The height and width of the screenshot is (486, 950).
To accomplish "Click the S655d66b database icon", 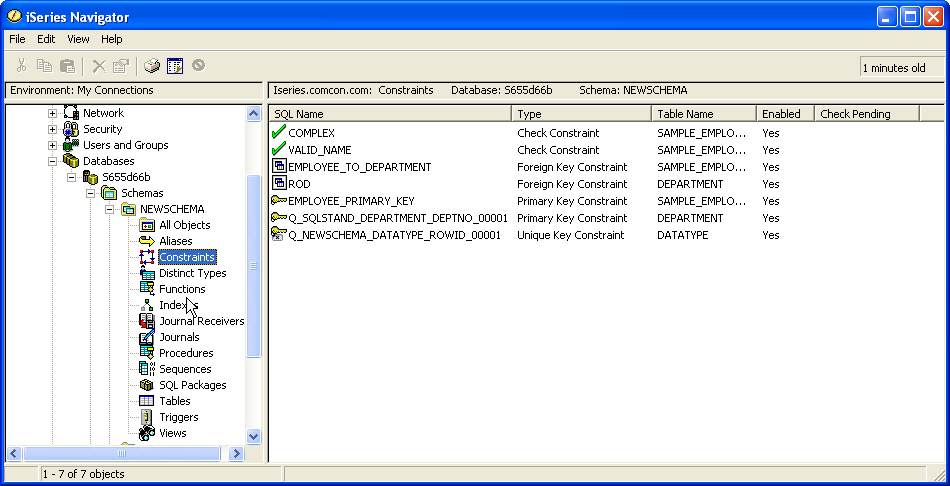I will point(90,177).
